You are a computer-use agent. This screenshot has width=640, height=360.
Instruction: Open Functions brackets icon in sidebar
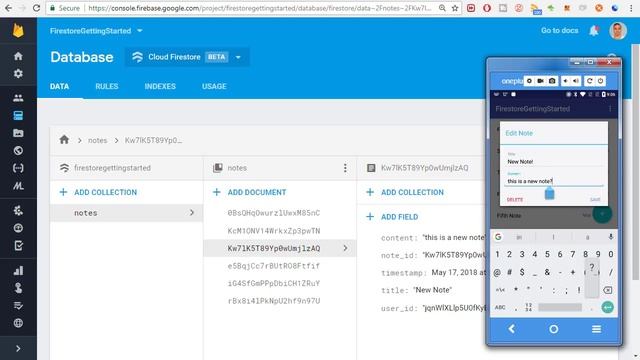click(x=18, y=168)
